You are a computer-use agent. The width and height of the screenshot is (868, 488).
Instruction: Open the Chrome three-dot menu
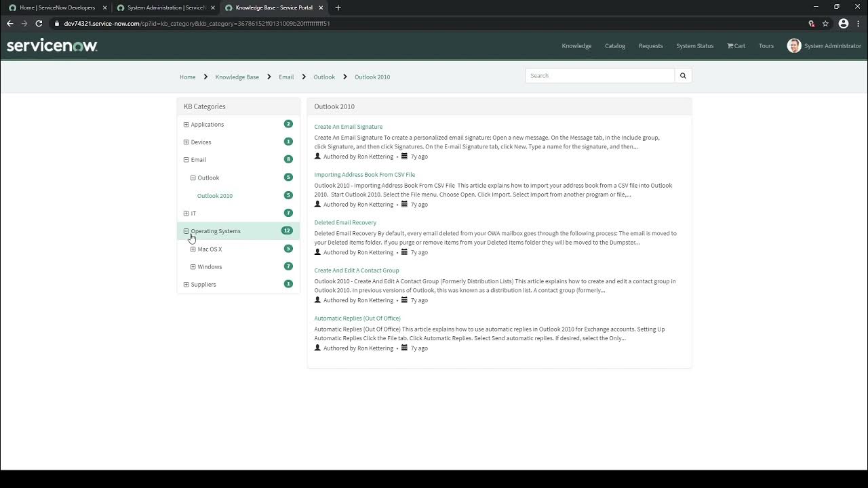point(859,23)
